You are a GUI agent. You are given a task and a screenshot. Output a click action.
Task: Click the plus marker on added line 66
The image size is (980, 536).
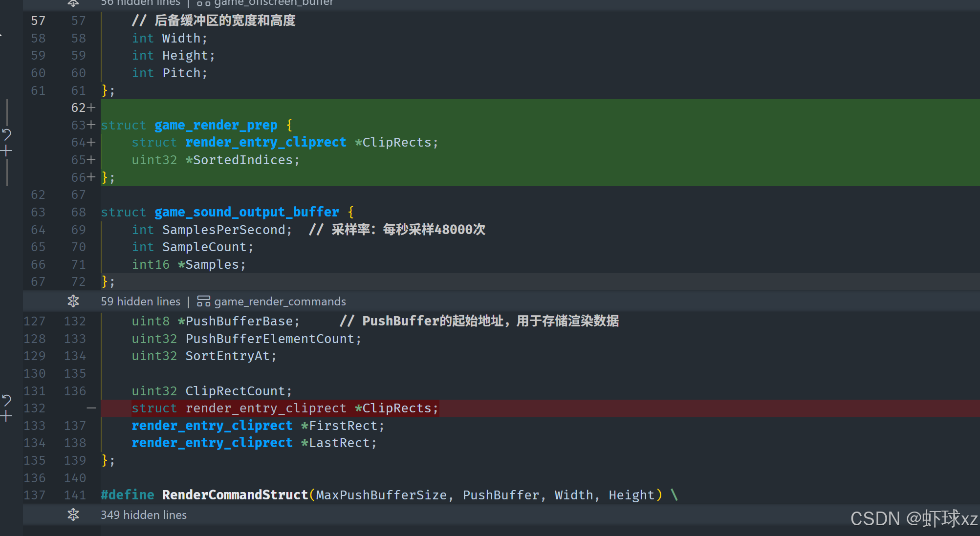91,177
